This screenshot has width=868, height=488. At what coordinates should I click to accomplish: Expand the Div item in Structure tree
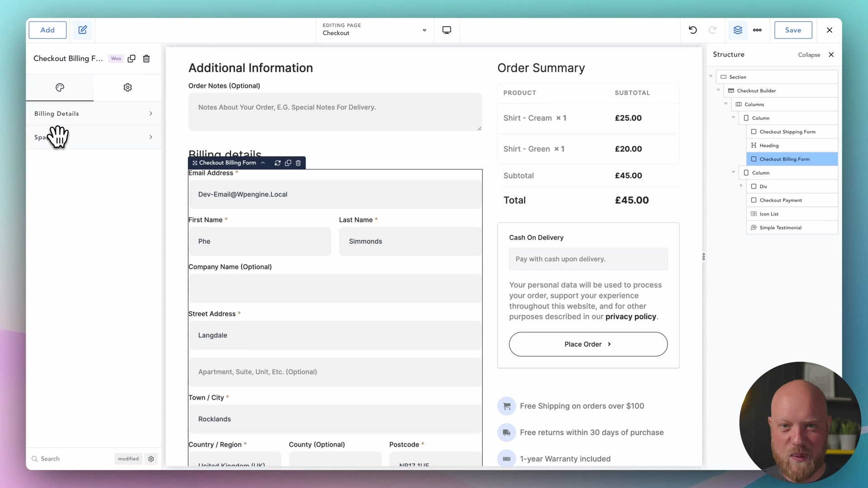click(741, 186)
